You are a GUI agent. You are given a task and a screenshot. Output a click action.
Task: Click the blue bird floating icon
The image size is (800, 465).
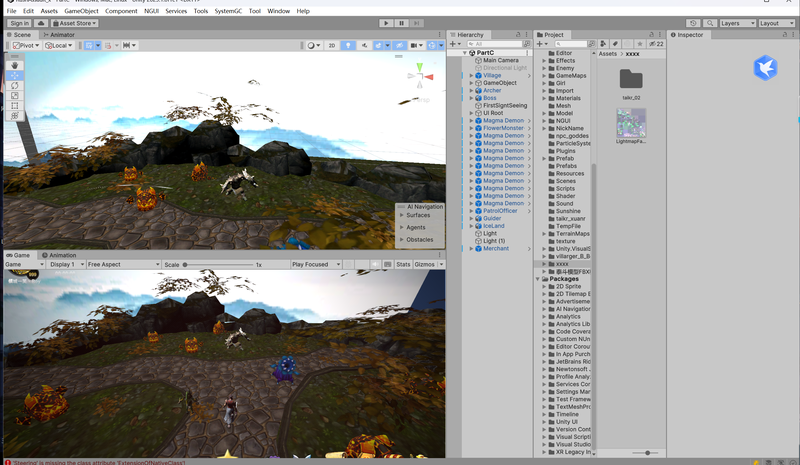(x=765, y=68)
